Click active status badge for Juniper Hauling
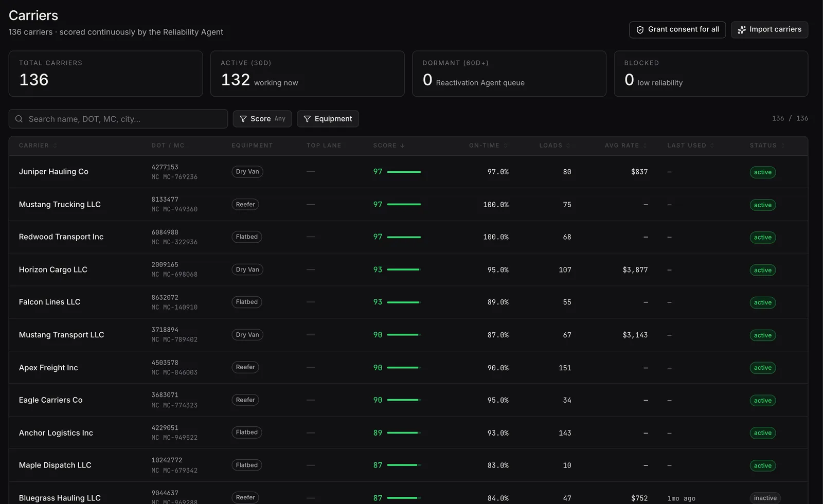The height and width of the screenshot is (504, 823). tap(763, 172)
